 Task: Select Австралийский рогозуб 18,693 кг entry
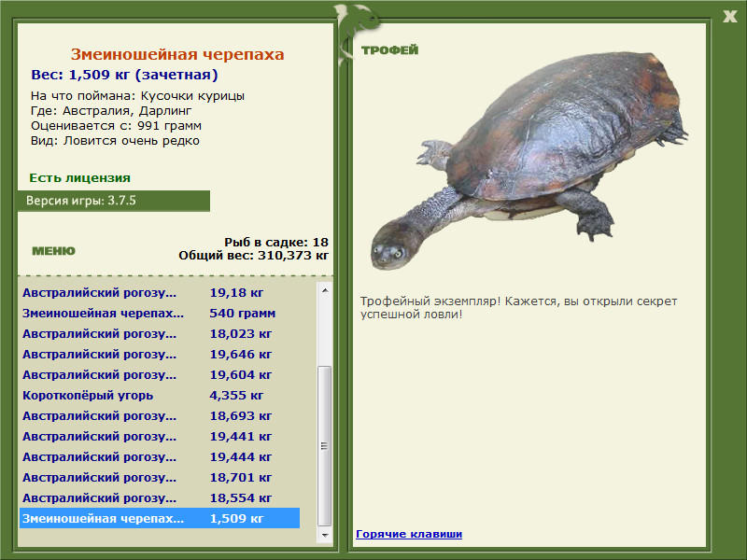click(160, 415)
